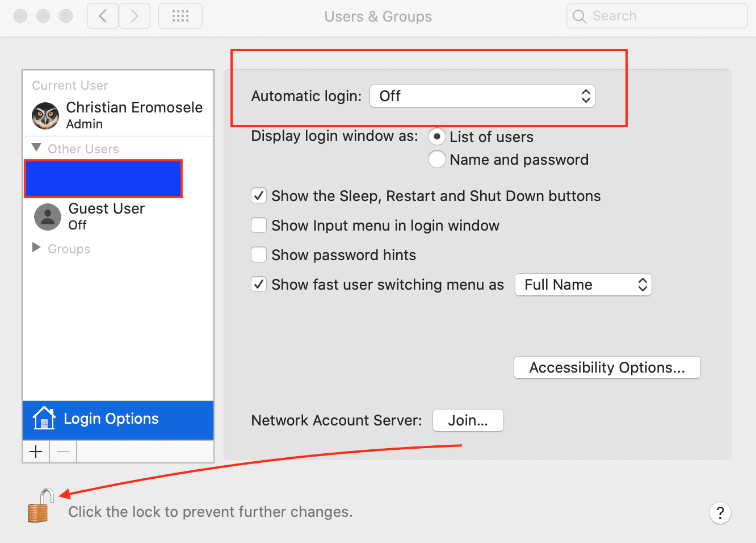Select the Guest User account
This screenshot has height=543, width=756.
(106, 216)
